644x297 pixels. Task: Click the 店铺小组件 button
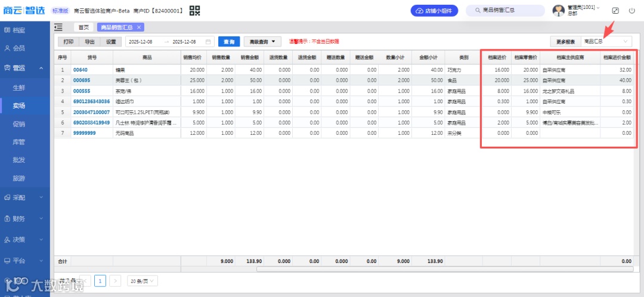(434, 11)
